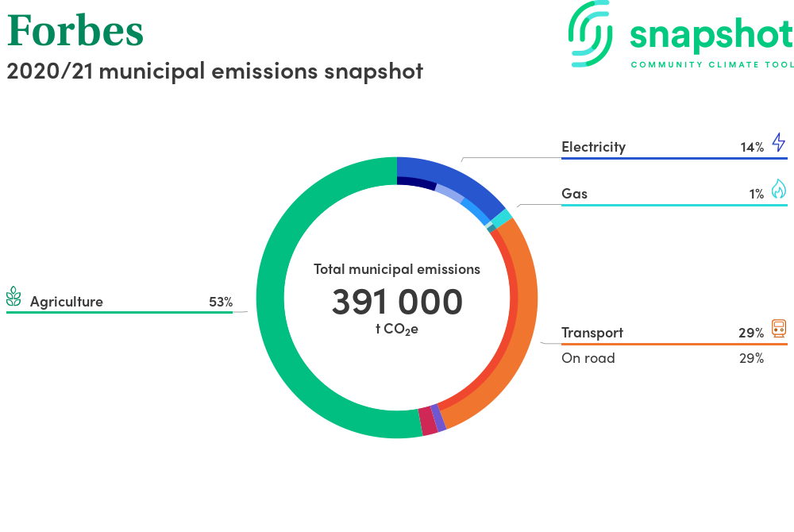794x532 pixels.
Task: Select the small purple donut segment
Action: click(x=438, y=418)
